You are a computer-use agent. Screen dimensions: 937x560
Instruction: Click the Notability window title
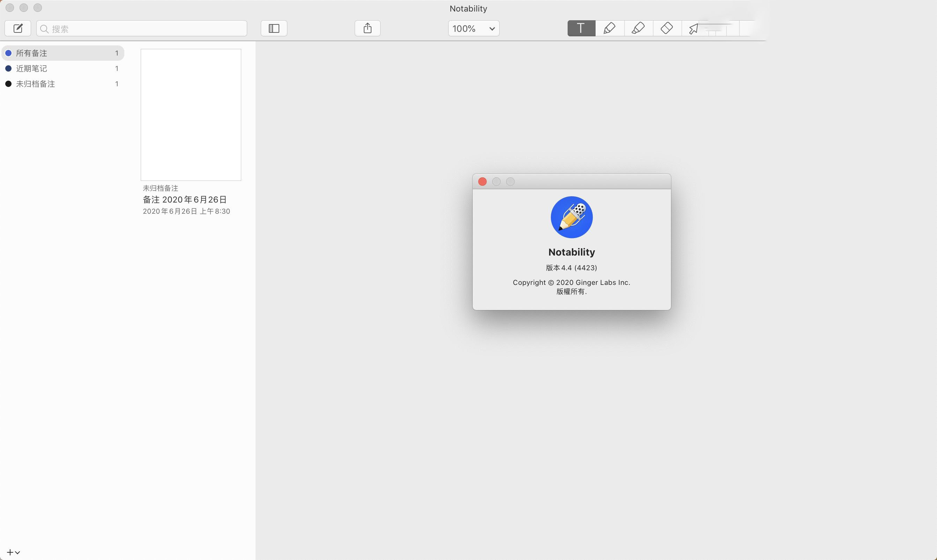coord(468,8)
